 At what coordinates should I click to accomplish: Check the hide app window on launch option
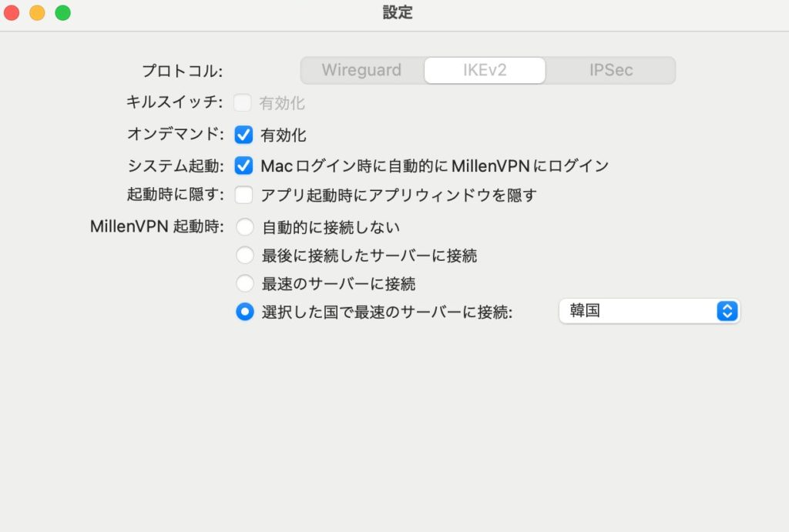[x=244, y=195]
